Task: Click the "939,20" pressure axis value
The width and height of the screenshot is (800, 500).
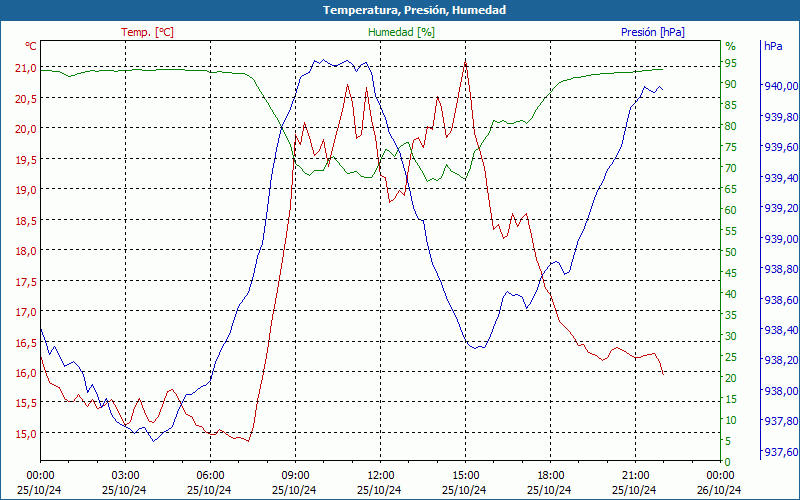Action: (781, 208)
